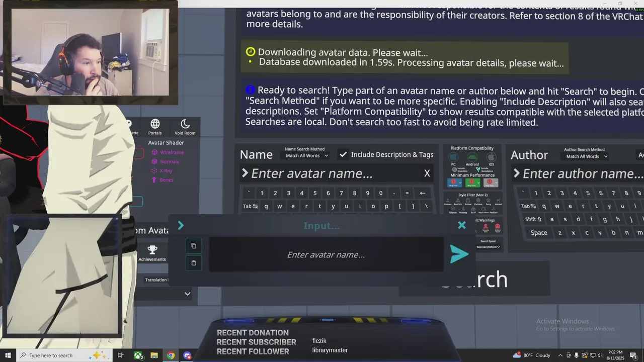Click the Name panel keyboard backspace arrow key
The width and height of the screenshot is (644, 362).
423,193
